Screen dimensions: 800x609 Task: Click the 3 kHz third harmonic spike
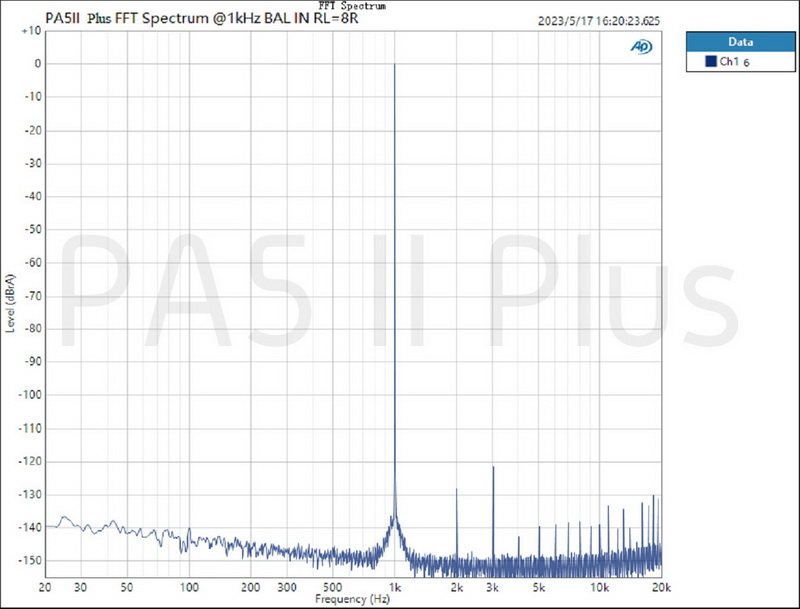click(493, 468)
